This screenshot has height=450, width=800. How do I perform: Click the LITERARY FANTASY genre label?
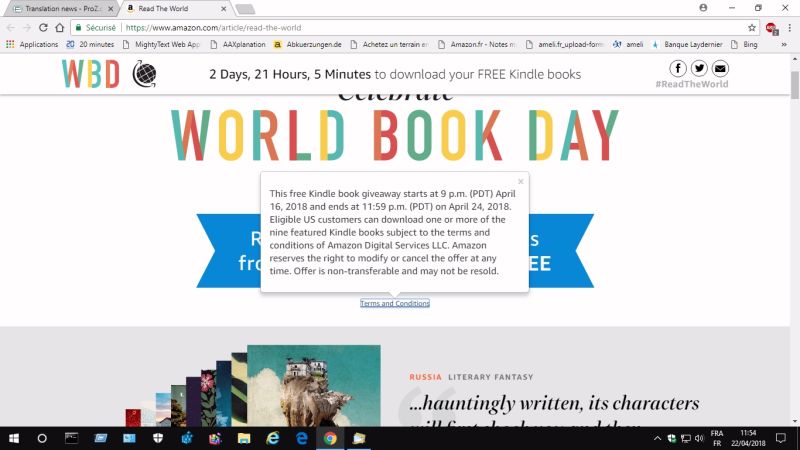(x=491, y=377)
